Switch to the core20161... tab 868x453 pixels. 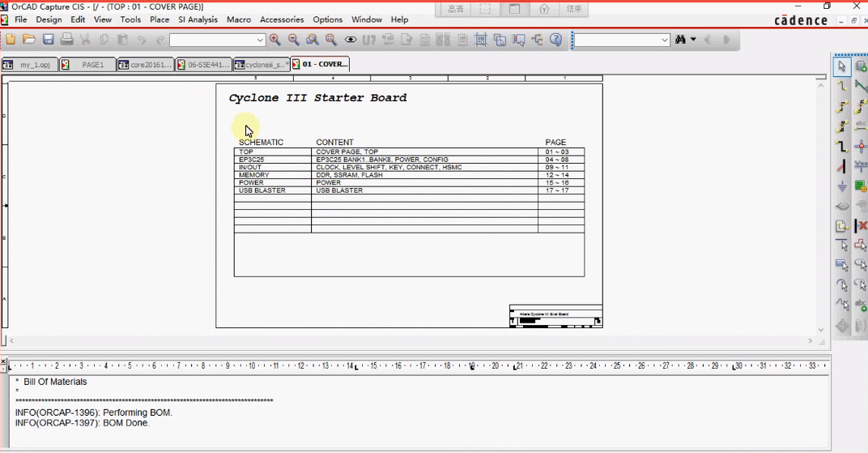pyautogui.click(x=146, y=65)
